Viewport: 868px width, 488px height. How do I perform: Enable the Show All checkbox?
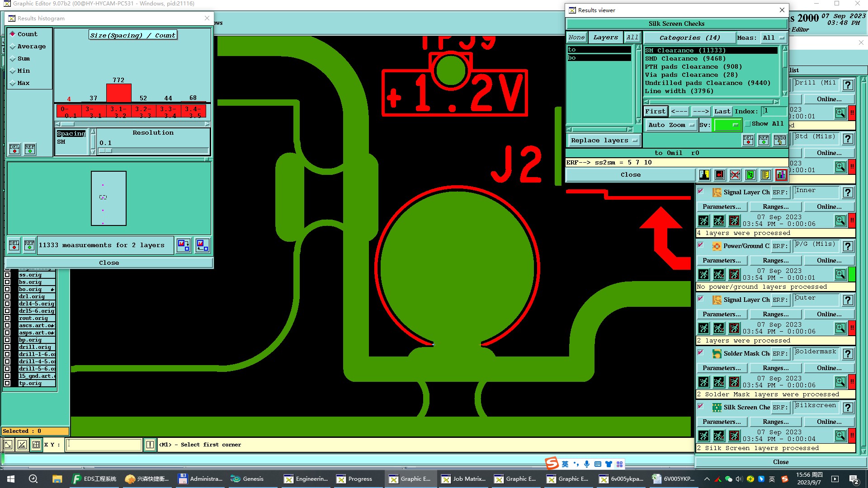[x=748, y=124]
